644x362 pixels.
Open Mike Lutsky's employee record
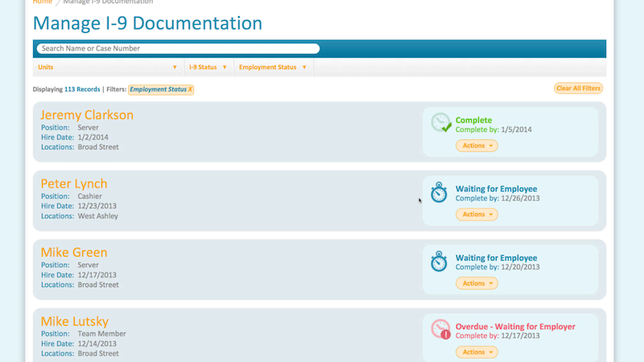(74, 322)
